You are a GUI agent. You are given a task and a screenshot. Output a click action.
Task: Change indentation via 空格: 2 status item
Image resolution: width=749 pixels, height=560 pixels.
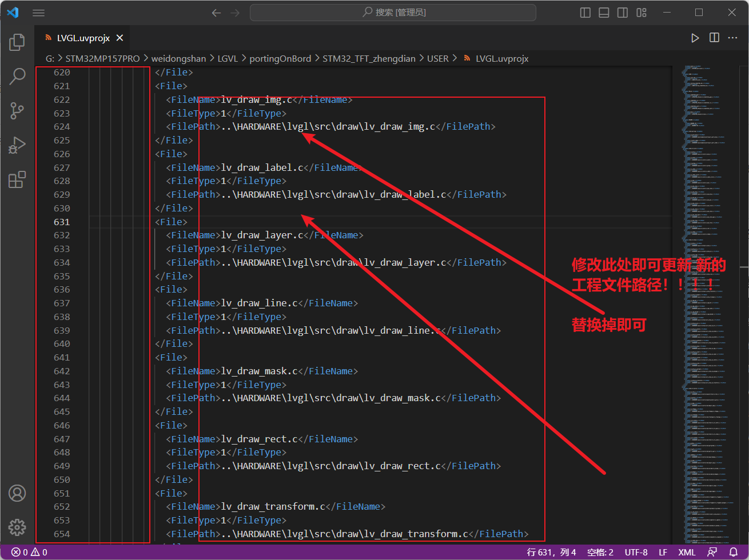[x=600, y=553]
